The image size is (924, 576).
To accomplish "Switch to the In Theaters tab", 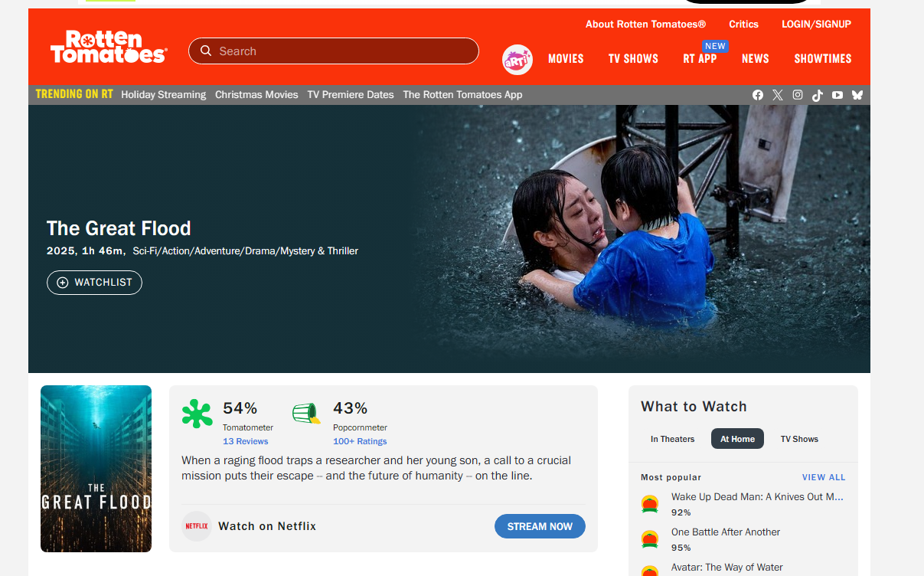I will 673,439.
